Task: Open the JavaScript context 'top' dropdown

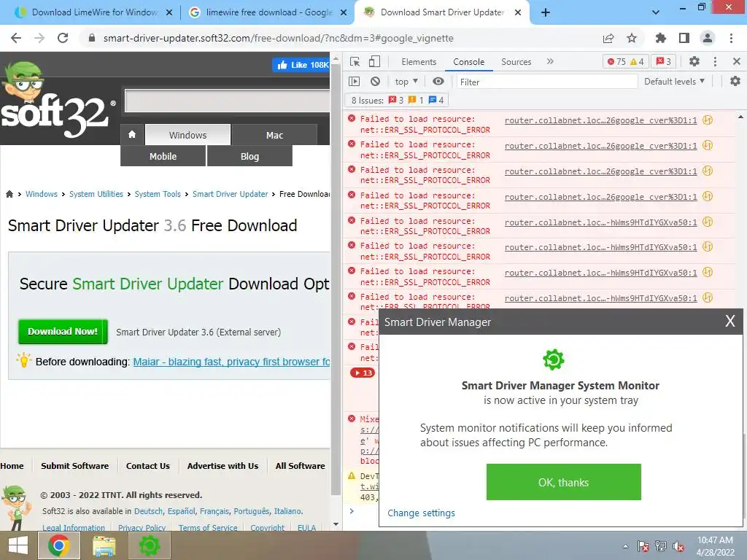Action: click(x=406, y=82)
